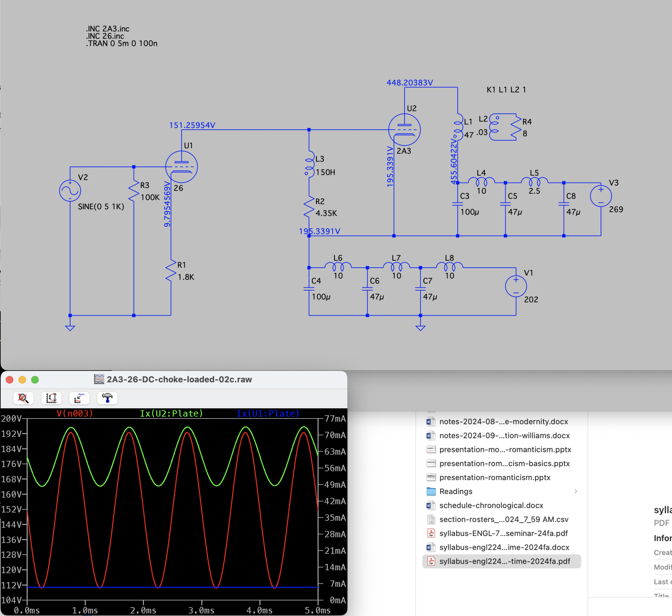The image size is (672, 616).
Task: Zoom the waveform window with green button
Action: pos(35,380)
